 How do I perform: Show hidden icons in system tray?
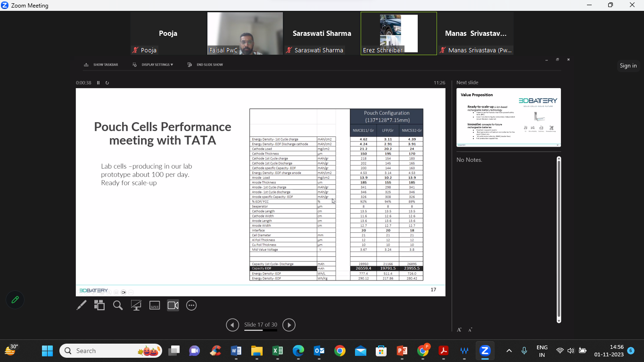pyautogui.click(x=509, y=351)
